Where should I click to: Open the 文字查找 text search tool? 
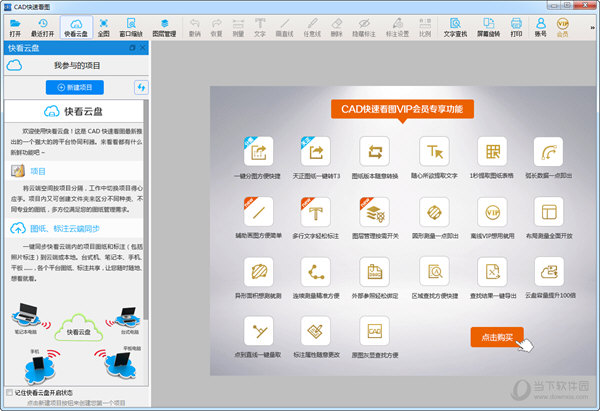455,28
